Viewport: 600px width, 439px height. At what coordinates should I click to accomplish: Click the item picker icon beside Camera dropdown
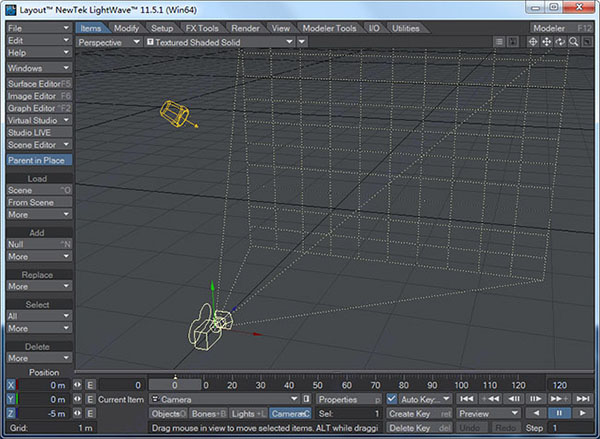click(307, 399)
